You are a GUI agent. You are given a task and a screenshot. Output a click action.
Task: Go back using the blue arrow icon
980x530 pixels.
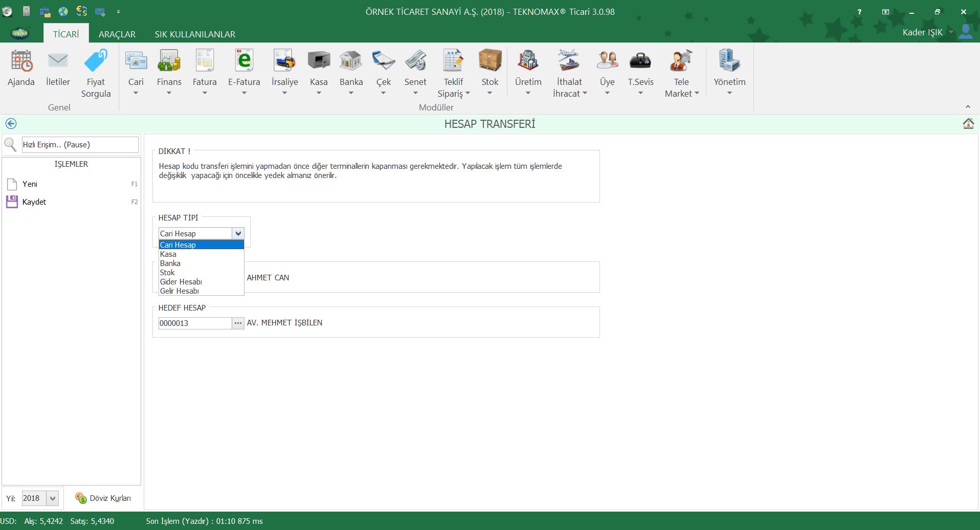(11, 124)
